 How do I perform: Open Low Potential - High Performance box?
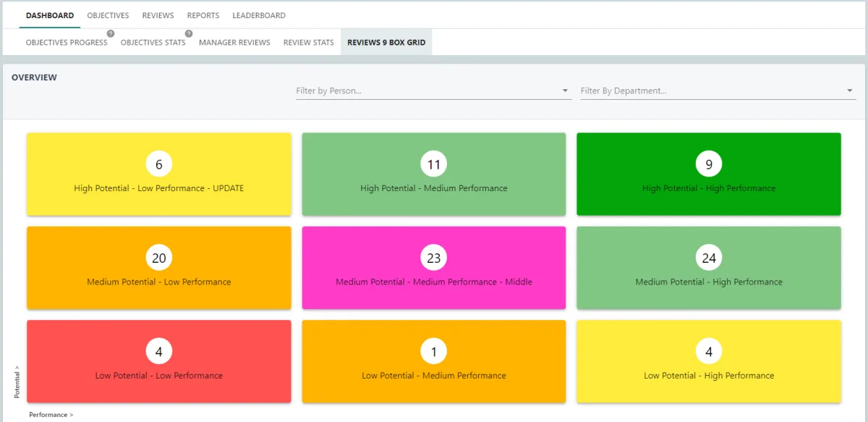tap(709, 361)
